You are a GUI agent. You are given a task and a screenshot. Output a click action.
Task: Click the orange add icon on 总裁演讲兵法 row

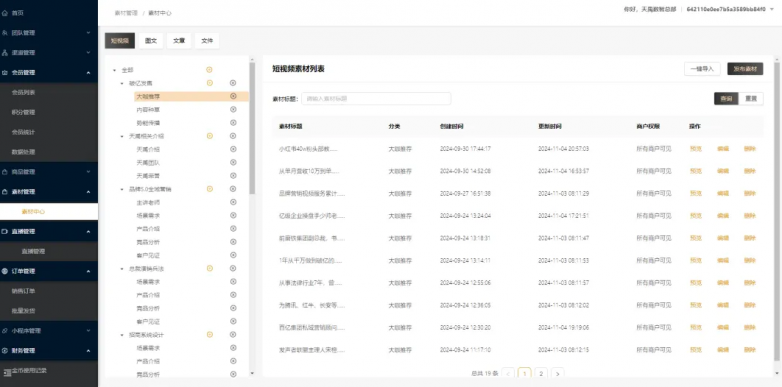click(209, 268)
